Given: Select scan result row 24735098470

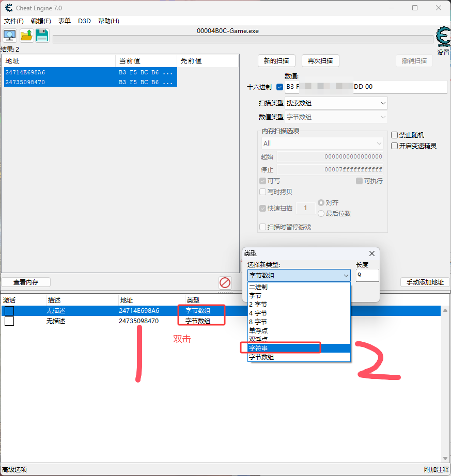Looking at the screenshot, I should (x=90, y=82).
